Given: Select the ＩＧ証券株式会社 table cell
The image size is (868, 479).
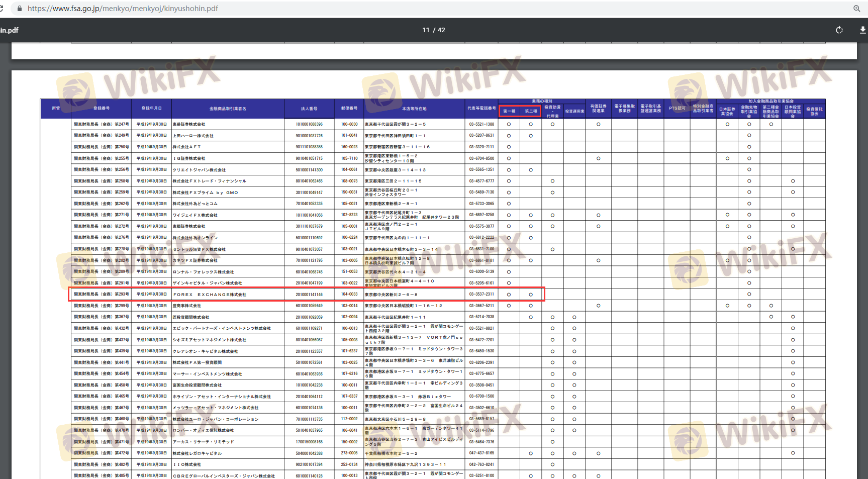Looking at the screenshot, I should (189, 158).
